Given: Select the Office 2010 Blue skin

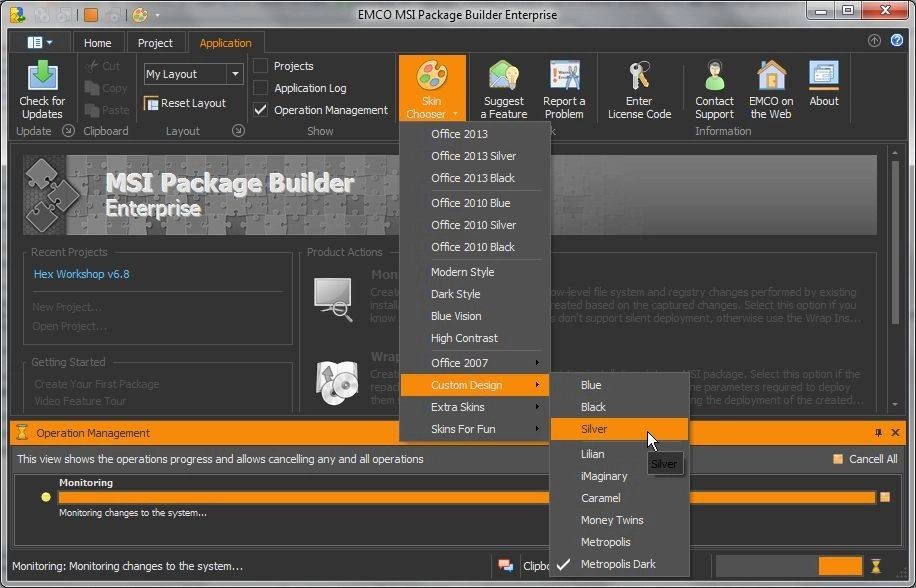Looking at the screenshot, I should pos(474,203).
